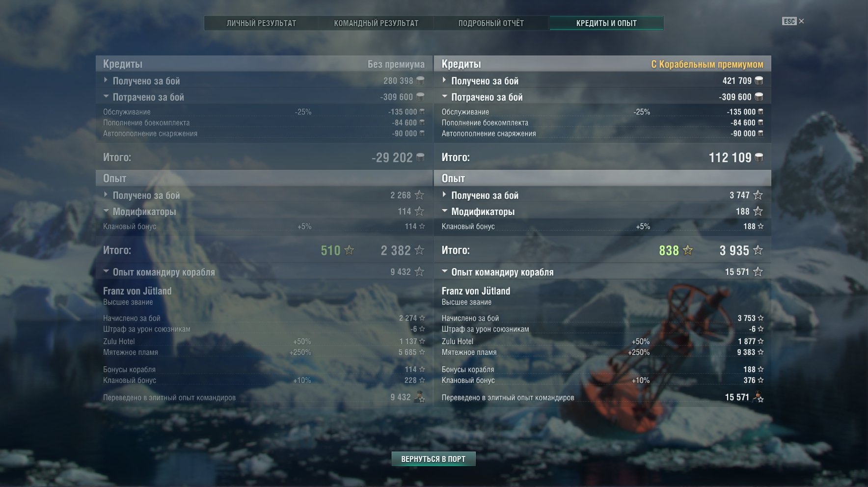868x487 pixels.
Task: Open the 'Командный результат' tab
Action: point(376,23)
